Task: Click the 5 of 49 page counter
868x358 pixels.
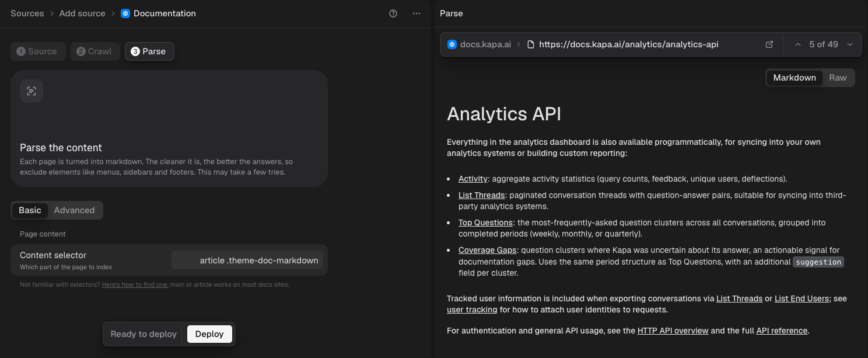Action: (824, 44)
